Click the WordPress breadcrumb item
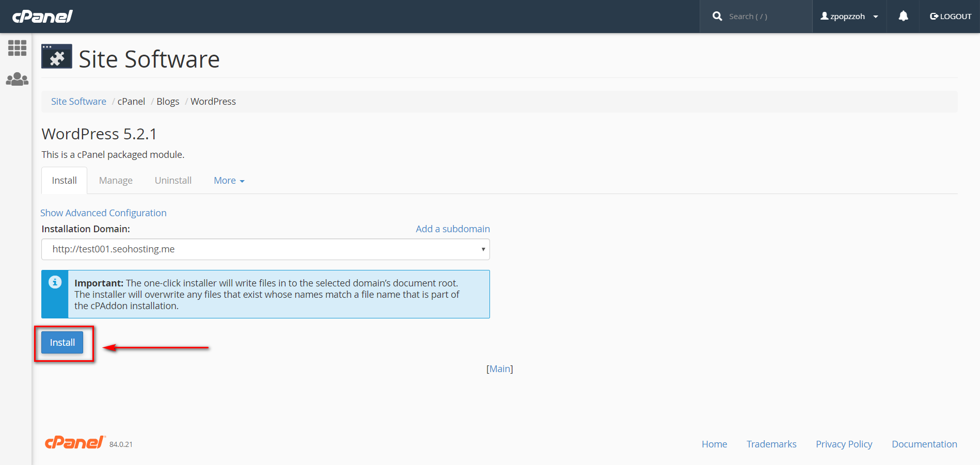Image resolution: width=980 pixels, height=465 pixels. 213,102
